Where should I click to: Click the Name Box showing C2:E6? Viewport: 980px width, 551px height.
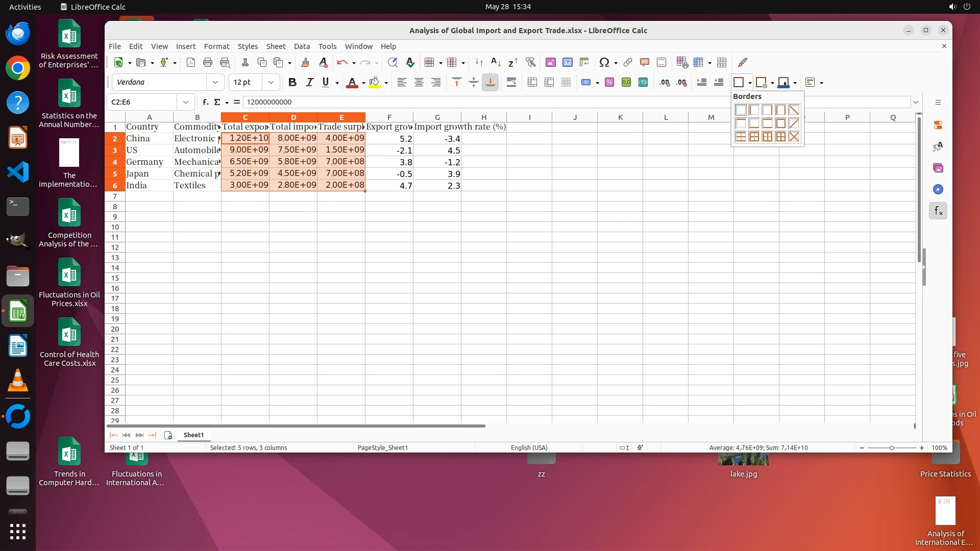pos(143,102)
